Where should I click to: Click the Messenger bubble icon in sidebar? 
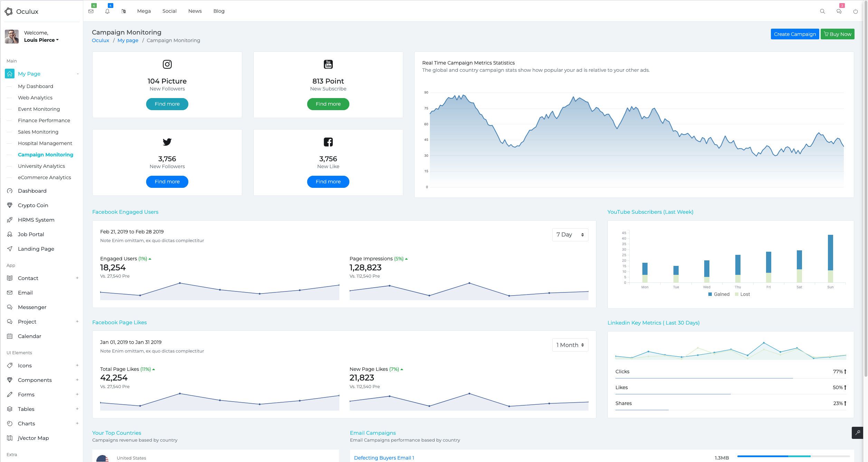click(x=10, y=307)
